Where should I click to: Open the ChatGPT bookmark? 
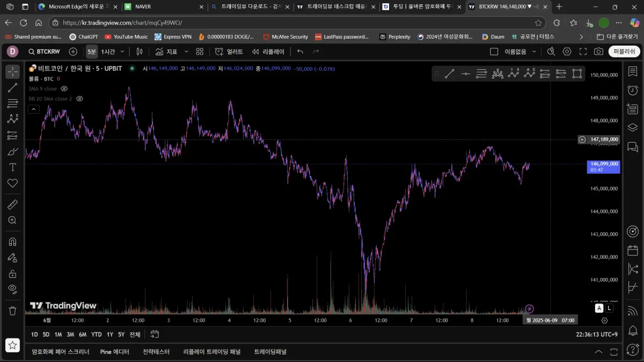[84, 36]
